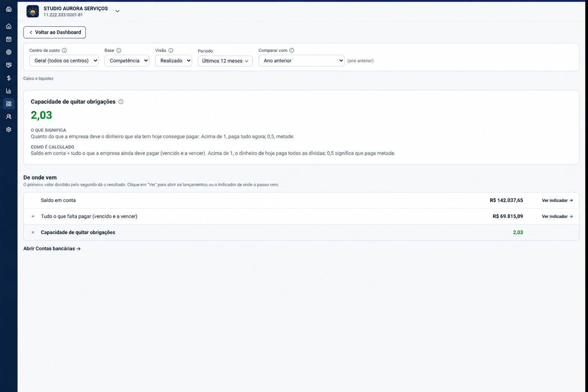Click the De onde vem heading
This screenshot has width=588, height=392.
40,178
